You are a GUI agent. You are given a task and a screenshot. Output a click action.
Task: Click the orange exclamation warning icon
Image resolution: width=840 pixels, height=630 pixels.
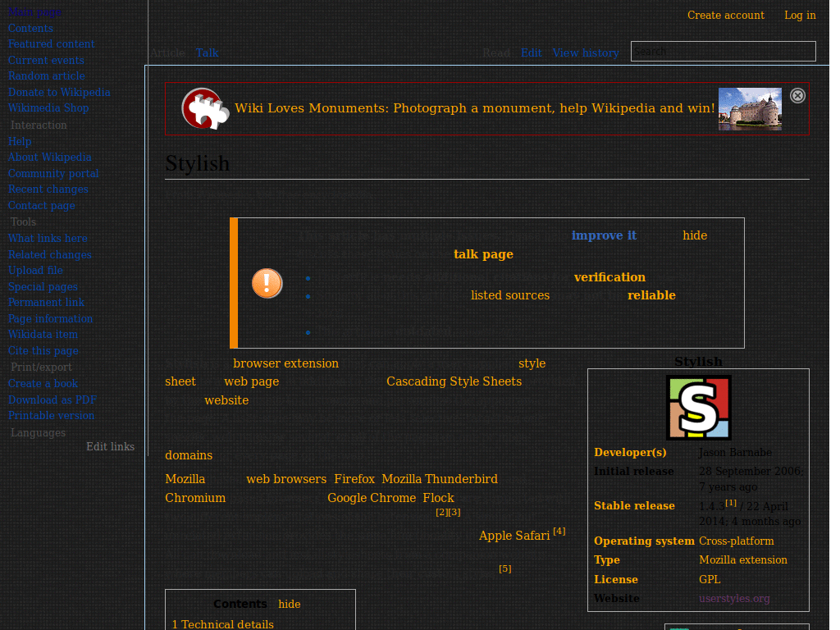point(267,283)
